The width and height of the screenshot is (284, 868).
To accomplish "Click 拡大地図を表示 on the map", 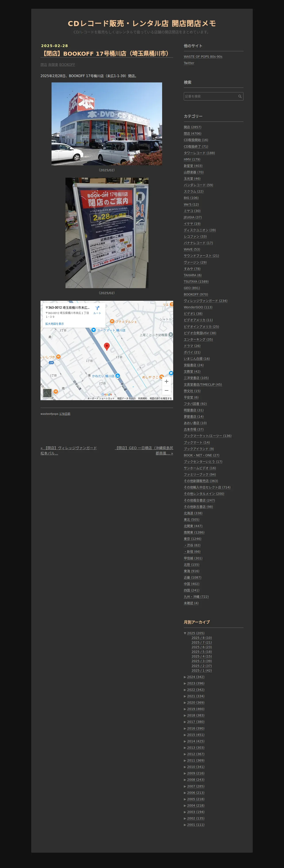I will coord(55,324).
